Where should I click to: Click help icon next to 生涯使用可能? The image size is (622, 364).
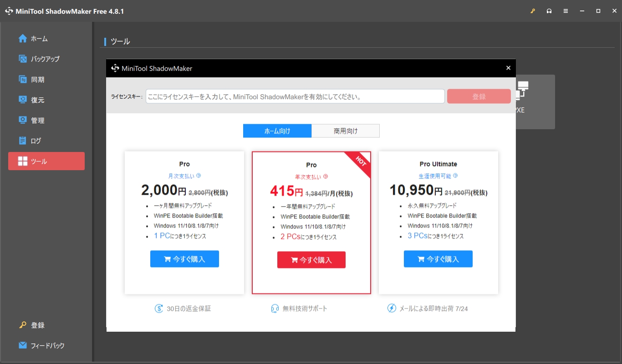pyautogui.click(x=455, y=176)
